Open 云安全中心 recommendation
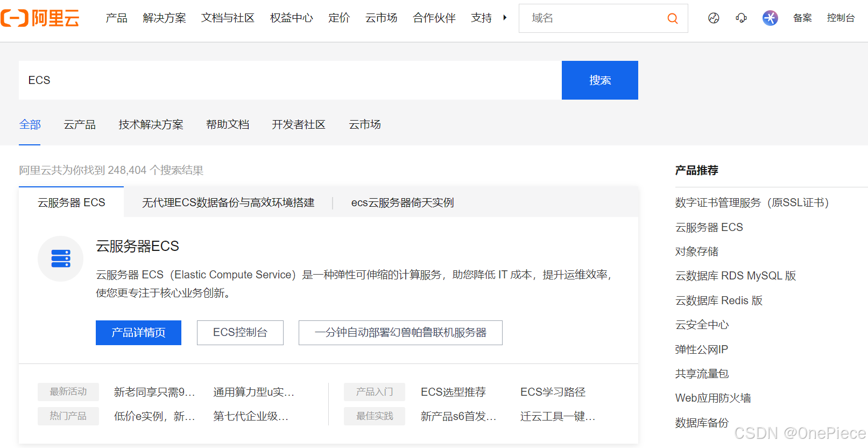Image resolution: width=868 pixels, height=448 pixels. click(702, 325)
